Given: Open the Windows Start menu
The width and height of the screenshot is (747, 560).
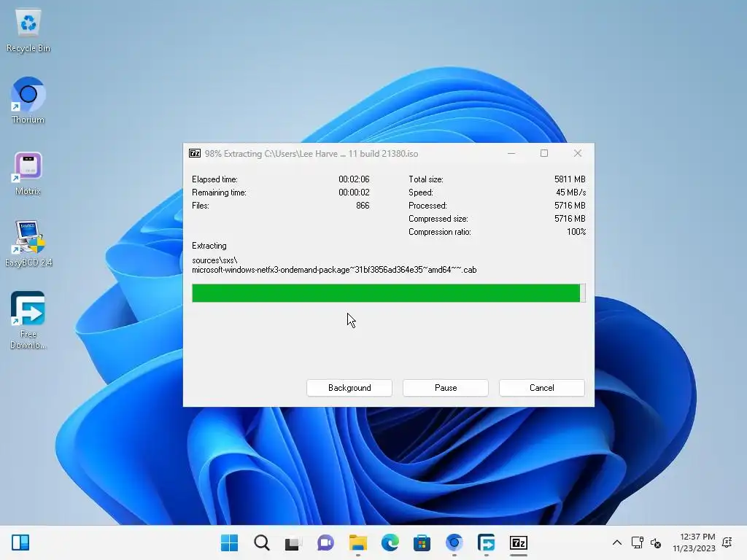Looking at the screenshot, I should tap(229, 542).
